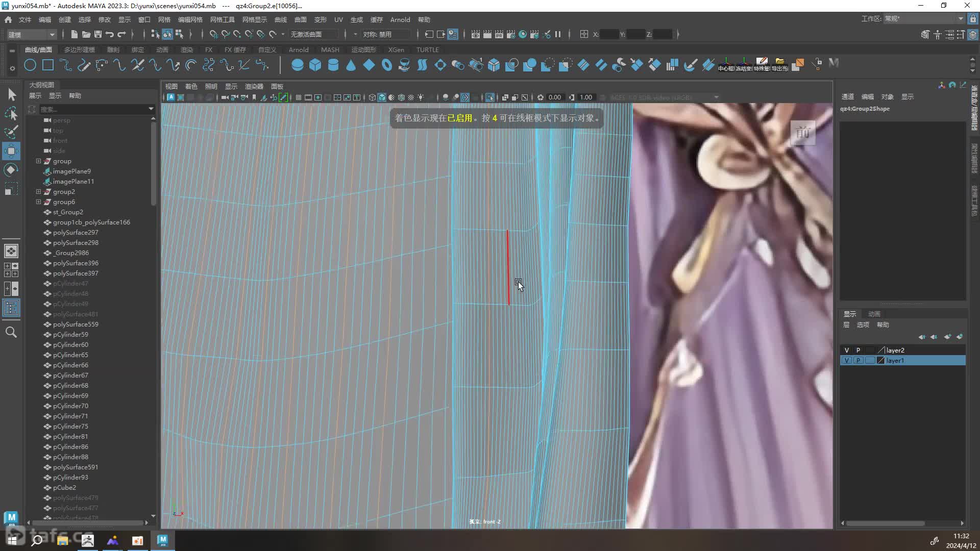Open the workspace dropdown 常规
Image resolution: width=980 pixels, height=551 pixels.
pos(924,19)
